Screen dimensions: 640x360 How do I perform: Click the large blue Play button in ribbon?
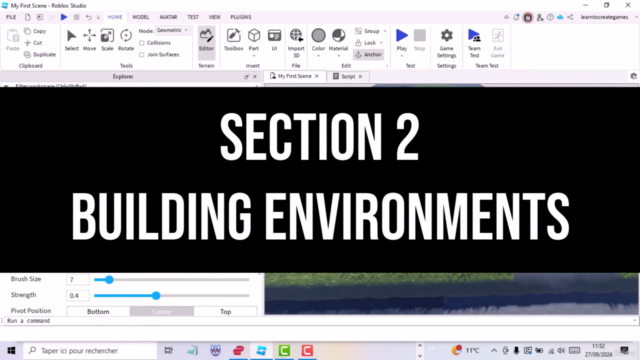point(402,36)
